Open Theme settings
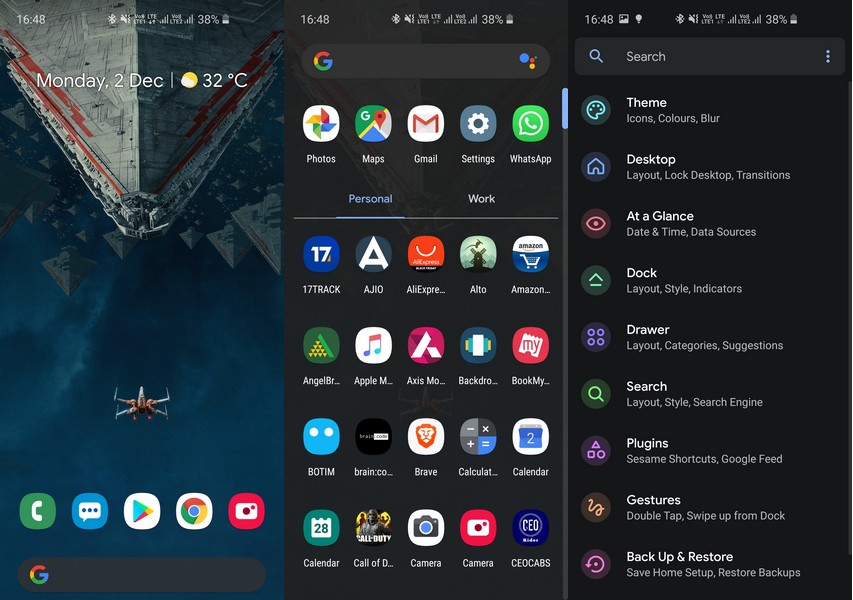The image size is (853, 600). pyautogui.click(x=710, y=110)
